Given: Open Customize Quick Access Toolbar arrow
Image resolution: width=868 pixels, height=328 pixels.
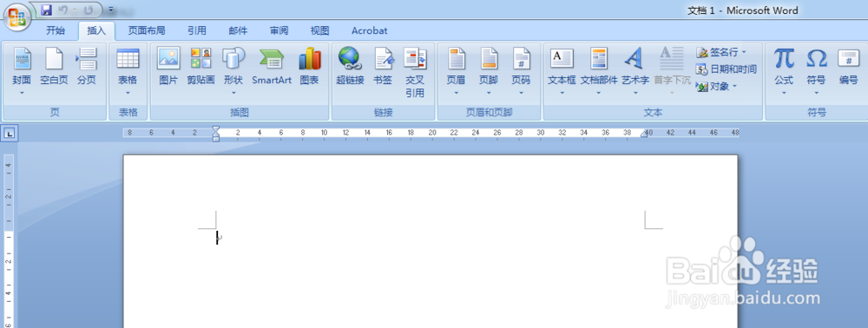Looking at the screenshot, I should tap(111, 10).
